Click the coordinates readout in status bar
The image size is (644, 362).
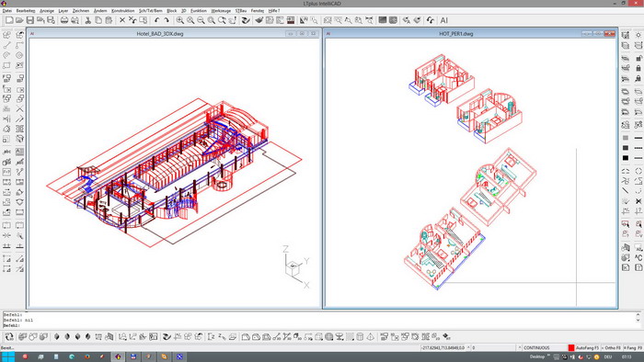click(x=443, y=347)
